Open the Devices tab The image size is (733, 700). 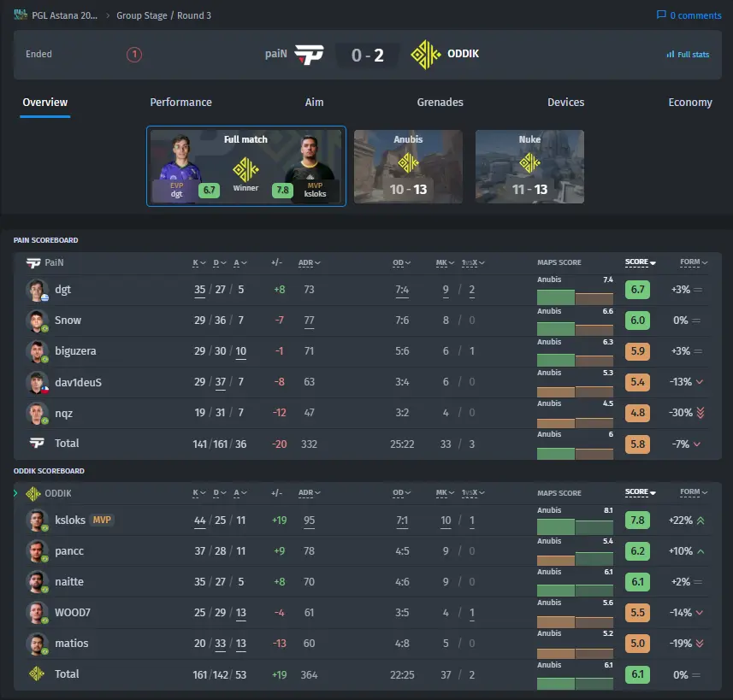tap(565, 103)
